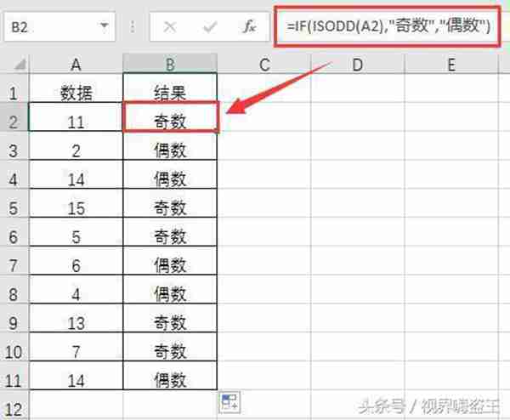
Task: Click the cancel (X) formula button
Action: click(x=170, y=27)
